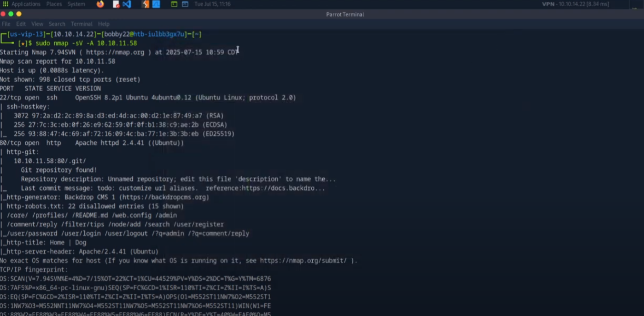Image resolution: width=644 pixels, height=316 pixels.
Task: Click the https://nmap.org/submit/ link
Action: pos(303,260)
